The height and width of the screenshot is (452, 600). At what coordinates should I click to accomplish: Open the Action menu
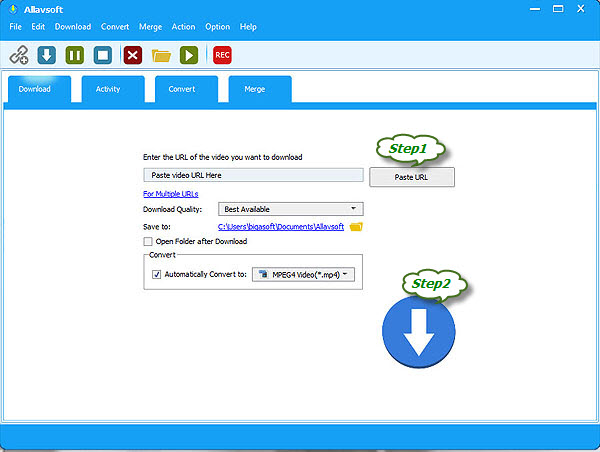tap(183, 27)
